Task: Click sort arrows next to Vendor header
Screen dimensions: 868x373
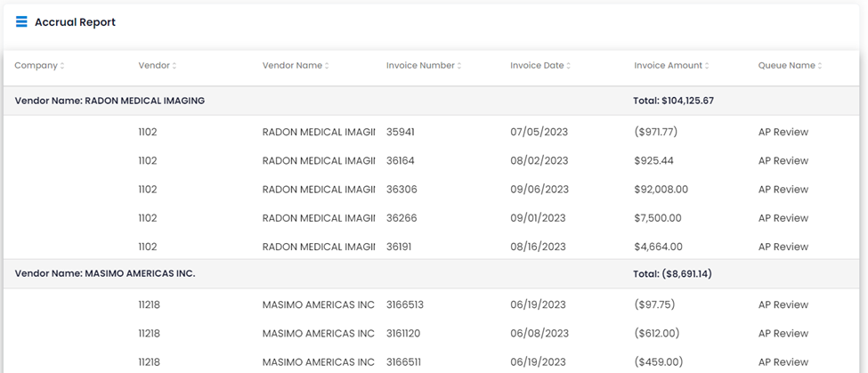Action: (x=174, y=66)
